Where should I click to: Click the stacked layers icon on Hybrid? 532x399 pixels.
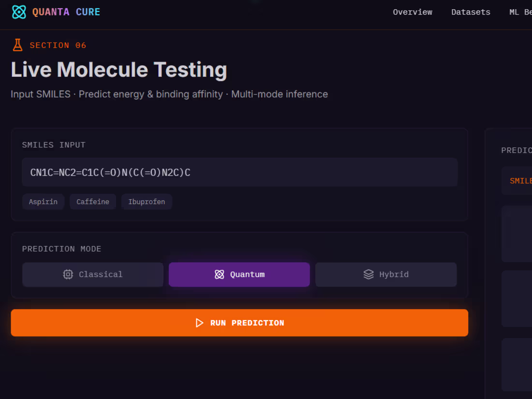[369, 274]
